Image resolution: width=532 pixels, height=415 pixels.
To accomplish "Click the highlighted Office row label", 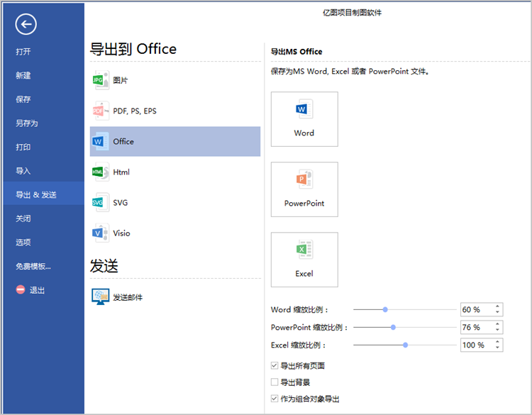I will click(x=123, y=141).
